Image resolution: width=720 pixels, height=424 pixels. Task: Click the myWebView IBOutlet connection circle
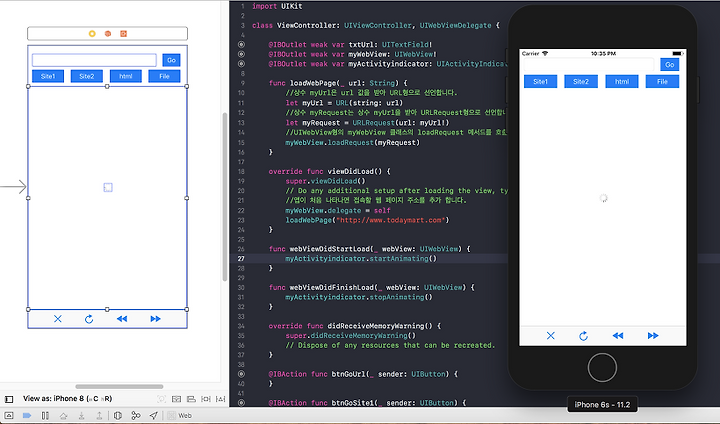pos(241,54)
